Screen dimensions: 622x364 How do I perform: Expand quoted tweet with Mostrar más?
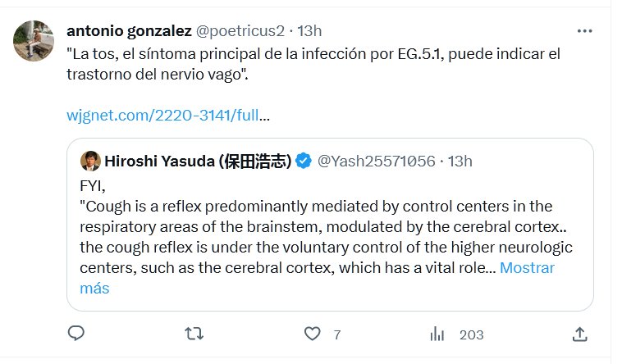tap(526, 268)
